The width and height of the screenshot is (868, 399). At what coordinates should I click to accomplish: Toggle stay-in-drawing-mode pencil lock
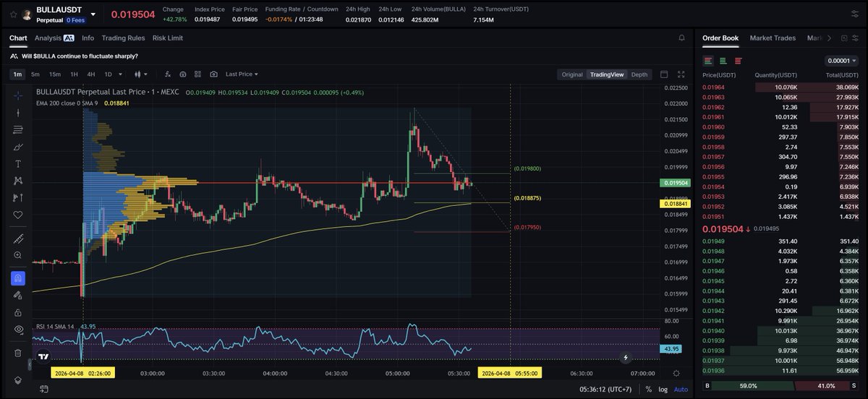18,295
